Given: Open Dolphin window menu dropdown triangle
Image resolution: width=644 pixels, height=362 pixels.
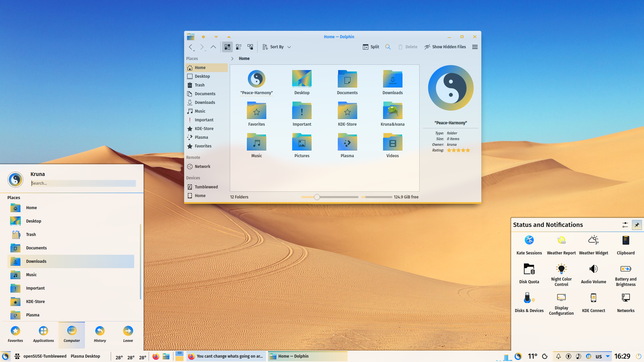Looking at the screenshot, I should (216, 37).
